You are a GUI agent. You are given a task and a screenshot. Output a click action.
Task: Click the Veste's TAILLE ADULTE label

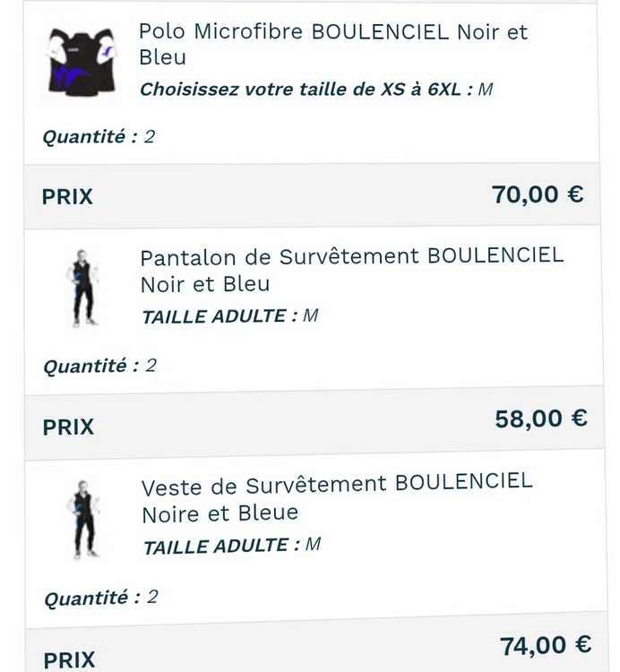pos(220,547)
